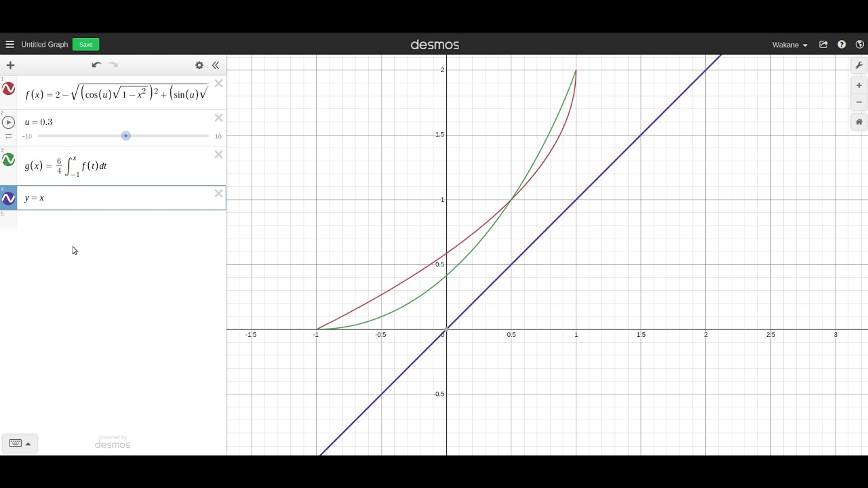
Task: Focus the y = x expression field
Action: (x=115, y=198)
